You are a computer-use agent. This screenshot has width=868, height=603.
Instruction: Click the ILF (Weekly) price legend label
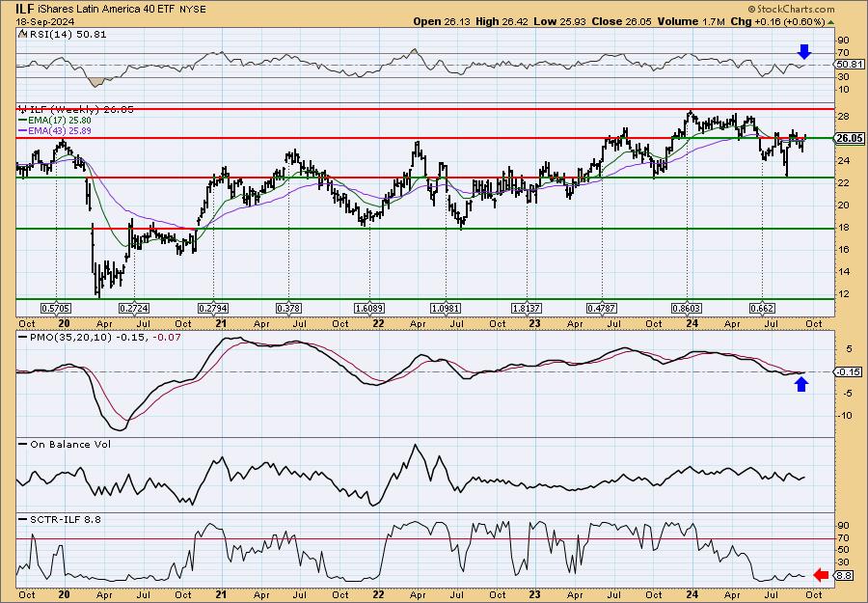pos(80,110)
